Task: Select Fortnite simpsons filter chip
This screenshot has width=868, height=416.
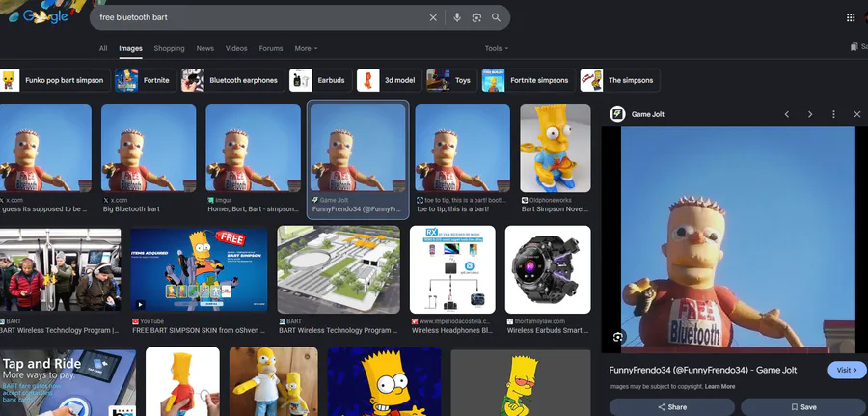Action: 529,80
